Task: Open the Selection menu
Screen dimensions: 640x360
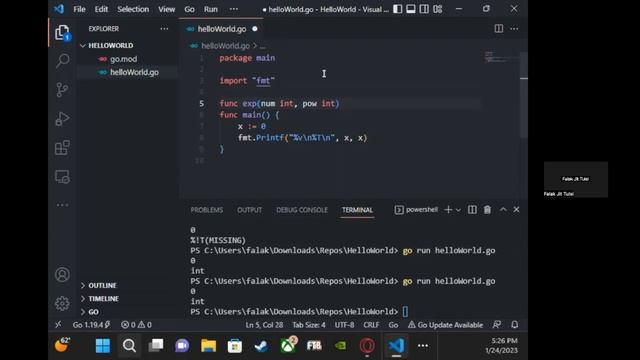Action: click(133, 9)
